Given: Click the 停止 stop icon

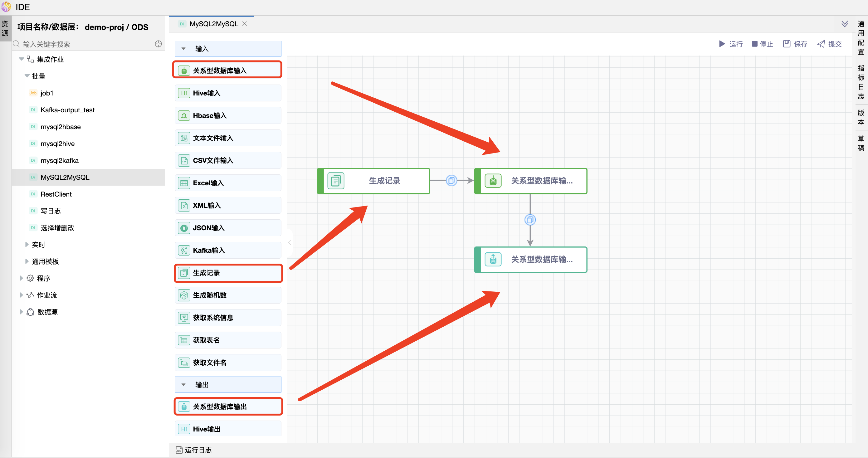Looking at the screenshot, I should 754,44.
